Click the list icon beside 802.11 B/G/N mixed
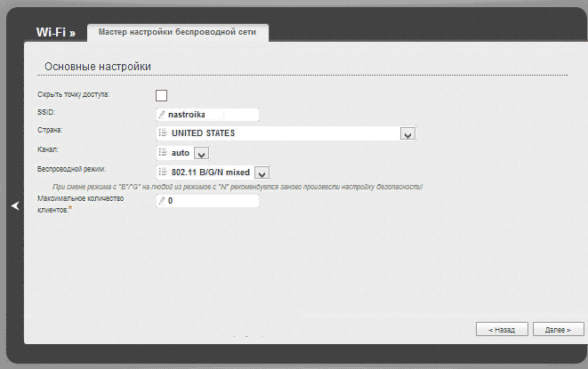 pyautogui.click(x=162, y=172)
